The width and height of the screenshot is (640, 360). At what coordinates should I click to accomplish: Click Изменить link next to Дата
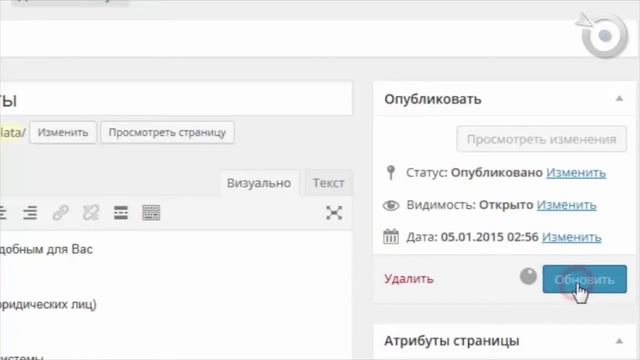(x=571, y=237)
